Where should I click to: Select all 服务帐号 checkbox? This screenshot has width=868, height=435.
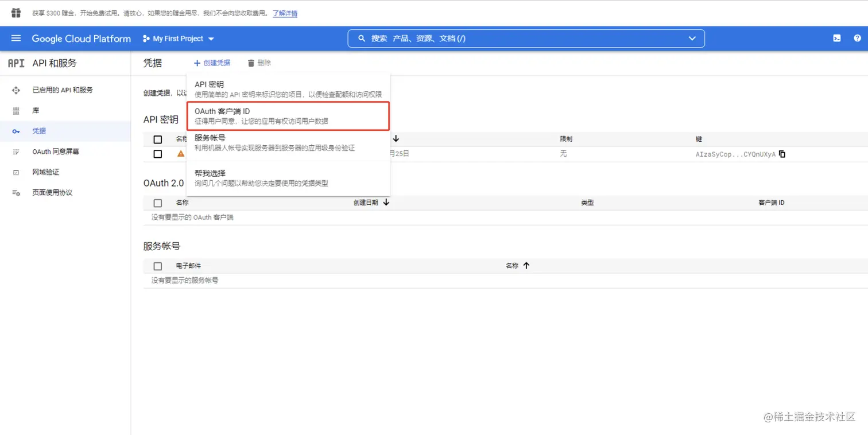pyautogui.click(x=158, y=266)
